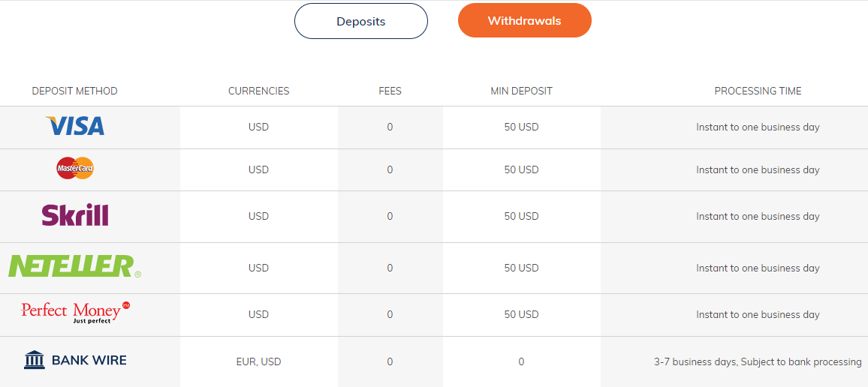Screen dimensions: 868x387
Task: Click the DEPOSIT METHOD column header
Action: pos(75,91)
